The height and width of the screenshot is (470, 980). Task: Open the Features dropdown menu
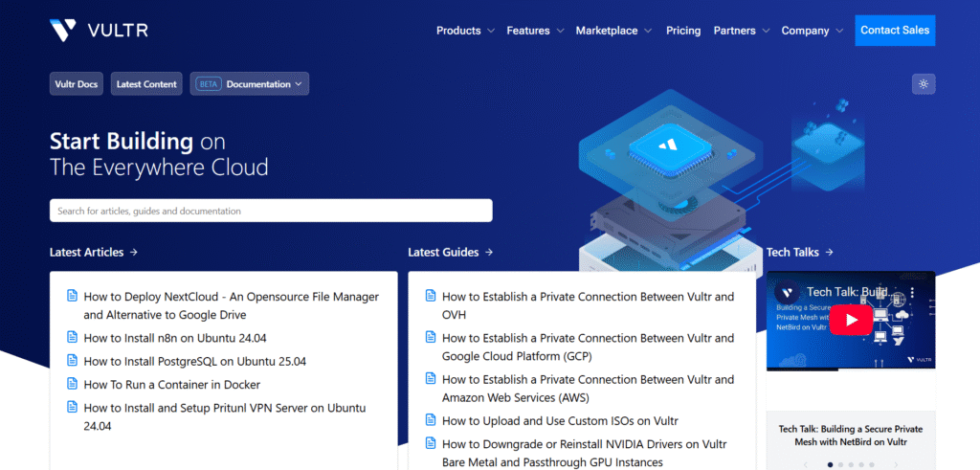tap(535, 31)
